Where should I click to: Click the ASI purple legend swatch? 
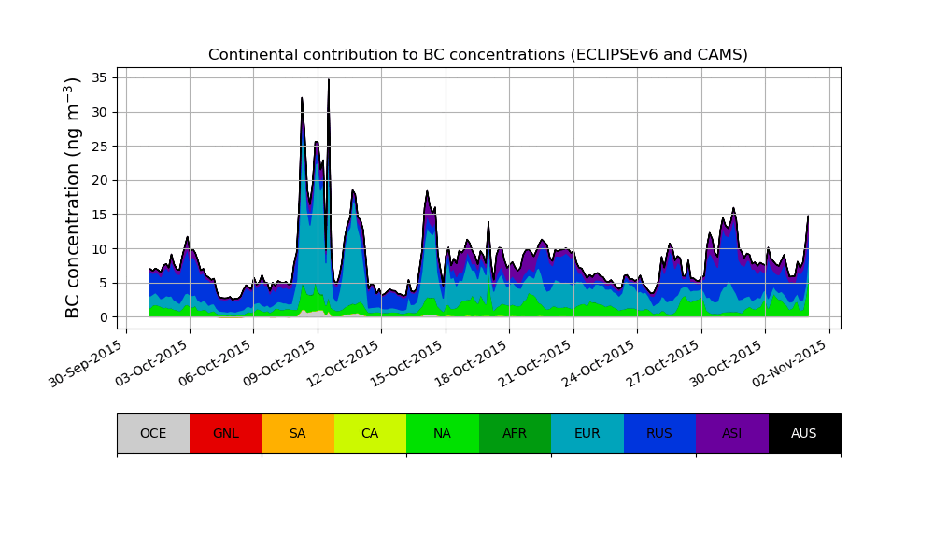click(732, 433)
